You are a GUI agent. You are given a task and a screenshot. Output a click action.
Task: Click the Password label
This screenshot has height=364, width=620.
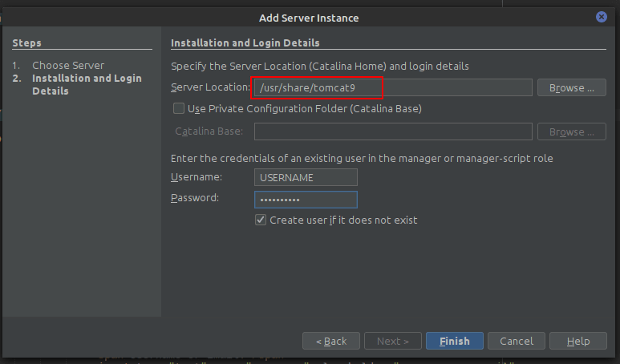[x=195, y=197]
